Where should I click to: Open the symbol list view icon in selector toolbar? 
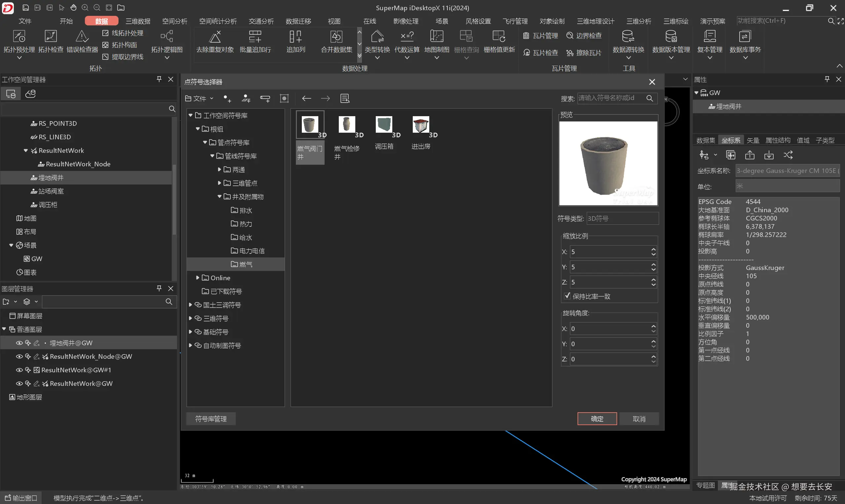point(345,98)
